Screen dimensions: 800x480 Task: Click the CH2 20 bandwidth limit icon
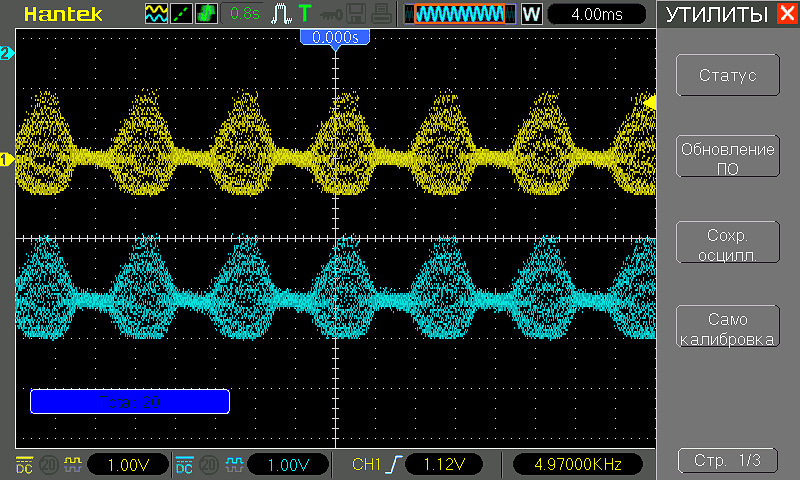pyautogui.click(x=209, y=465)
